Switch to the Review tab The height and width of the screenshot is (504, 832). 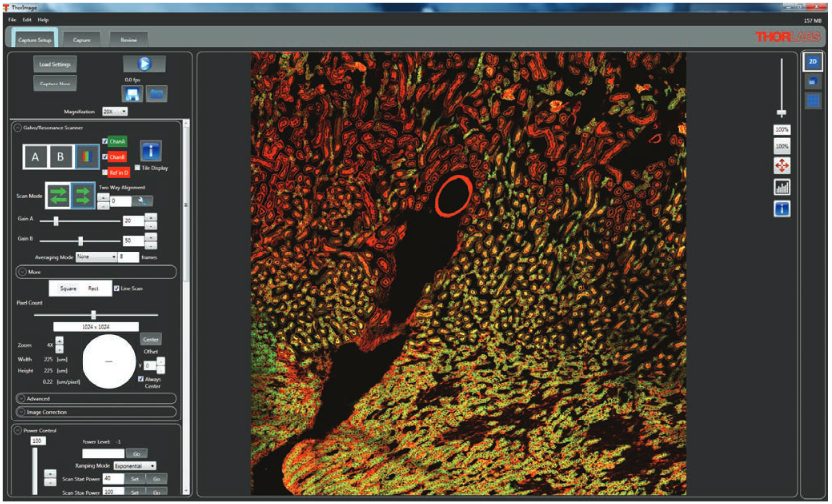[129, 40]
